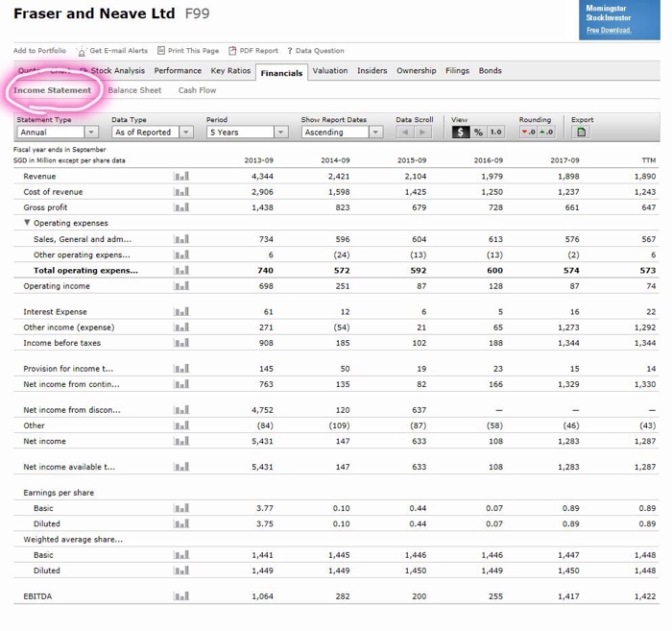
Task: Open the Bonds tab
Action: (491, 71)
